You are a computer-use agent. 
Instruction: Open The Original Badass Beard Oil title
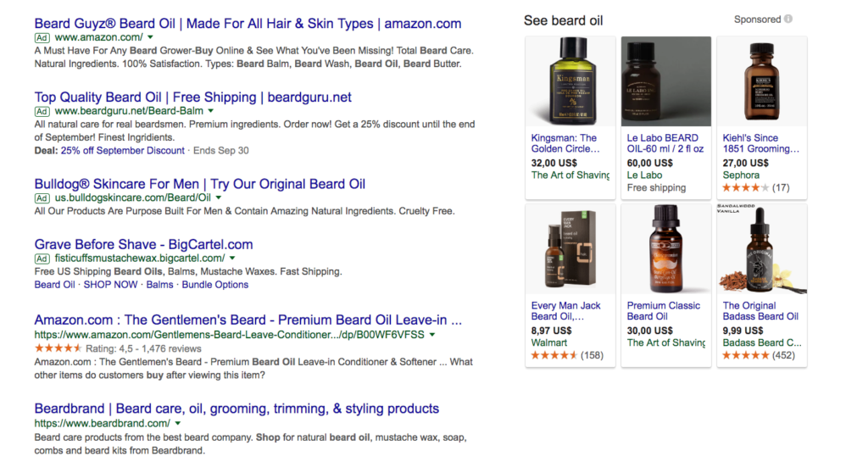point(760,311)
